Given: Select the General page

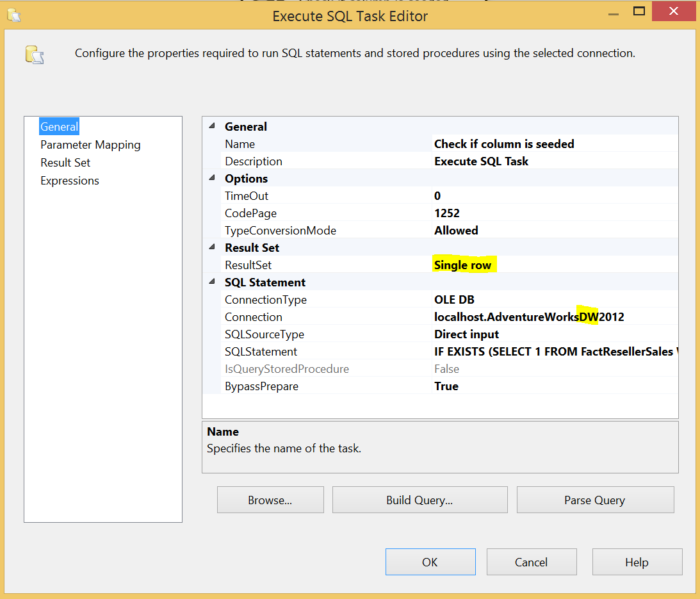Looking at the screenshot, I should (59, 127).
